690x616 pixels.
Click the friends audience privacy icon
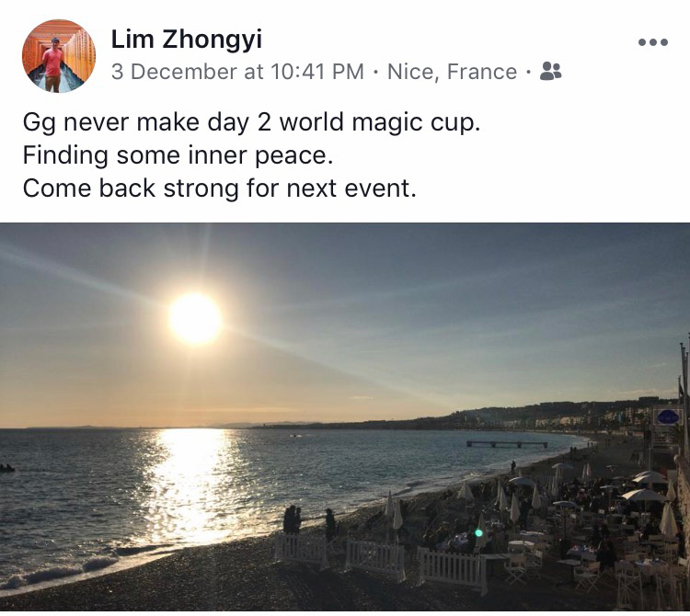(x=550, y=71)
